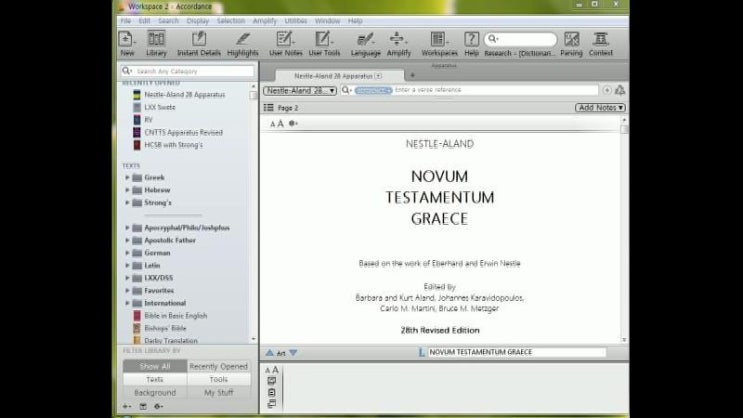Expand the Greek texts folder

click(128, 177)
